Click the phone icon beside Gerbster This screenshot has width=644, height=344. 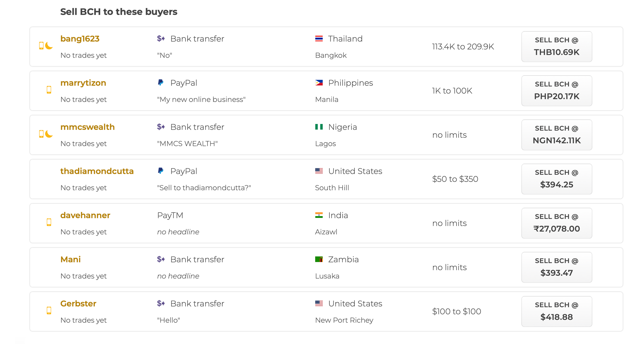[x=49, y=310]
